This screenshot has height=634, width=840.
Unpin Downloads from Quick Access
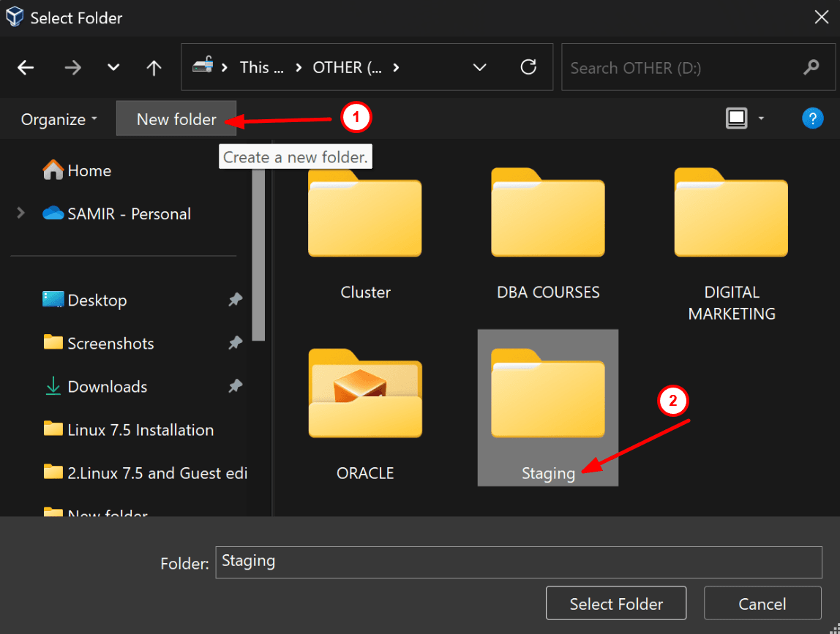[x=235, y=386]
